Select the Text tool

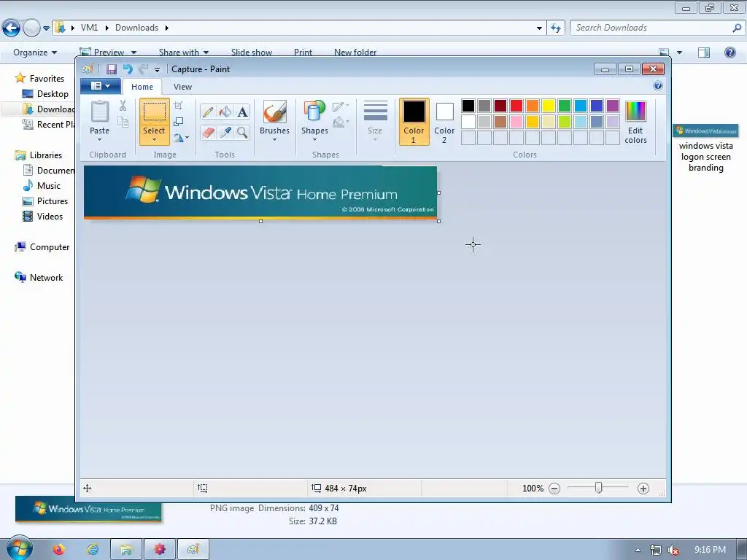click(x=242, y=112)
